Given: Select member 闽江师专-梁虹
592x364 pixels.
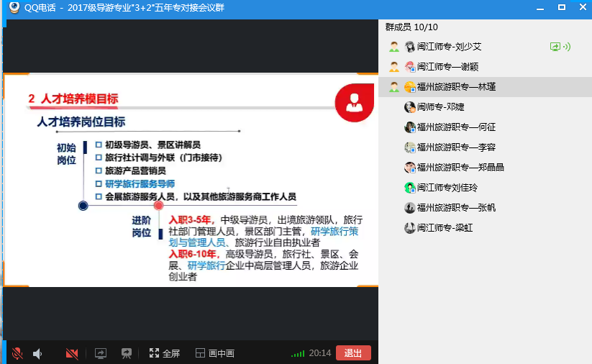Looking at the screenshot, I should tap(485, 228).
